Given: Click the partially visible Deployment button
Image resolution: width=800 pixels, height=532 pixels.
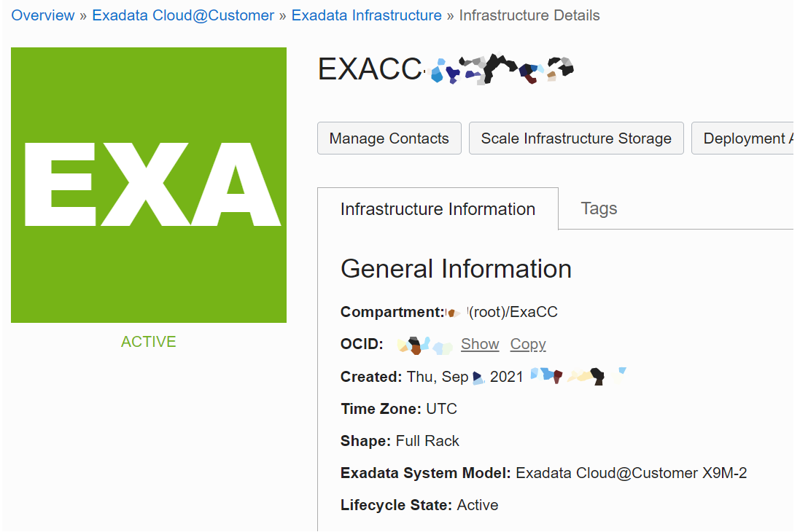Looking at the screenshot, I should coord(745,138).
